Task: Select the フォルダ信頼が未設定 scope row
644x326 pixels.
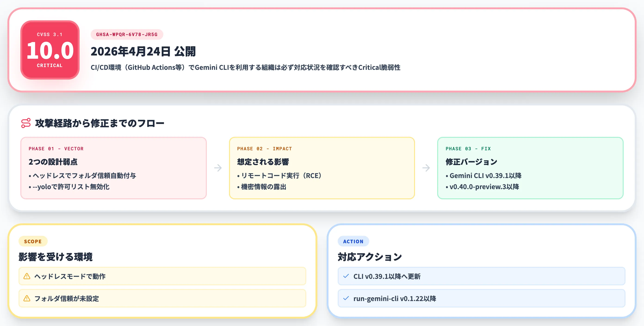Action: (162, 298)
